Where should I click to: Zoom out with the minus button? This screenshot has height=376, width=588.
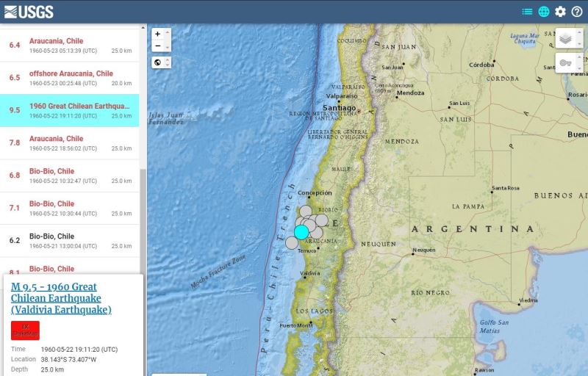(157, 46)
